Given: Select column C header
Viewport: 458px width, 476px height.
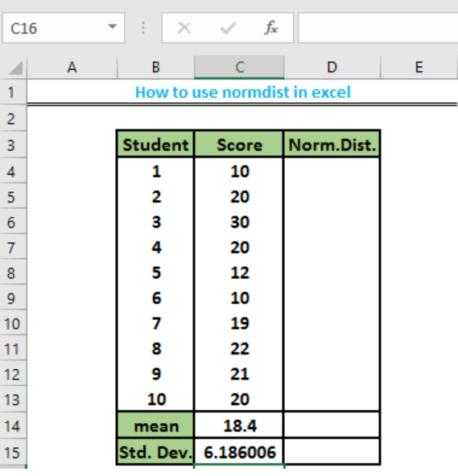Looking at the screenshot, I should click(x=240, y=67).
